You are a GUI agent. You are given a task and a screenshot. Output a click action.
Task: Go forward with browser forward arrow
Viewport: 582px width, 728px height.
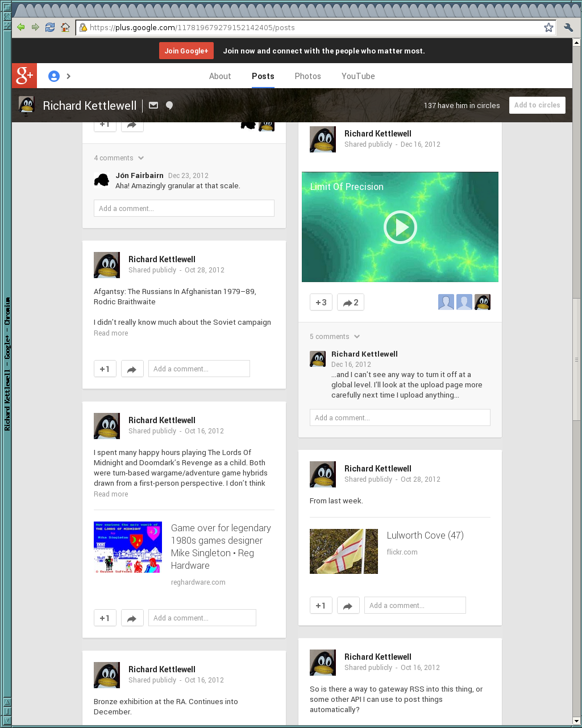pos(35,27)
